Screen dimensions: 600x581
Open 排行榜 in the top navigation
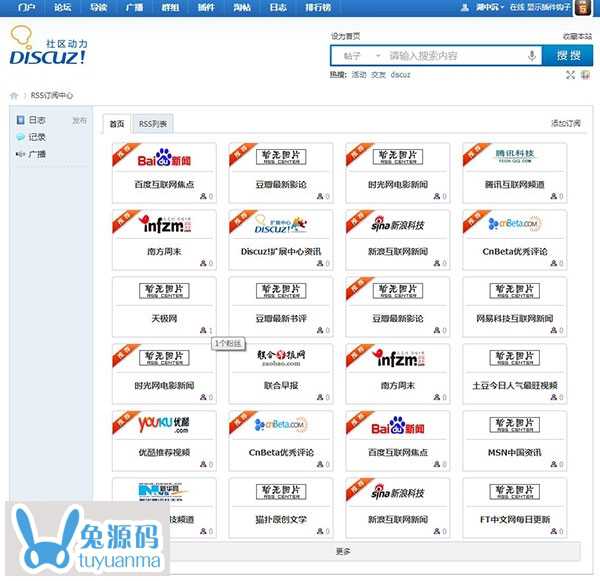(x=318, y=8)
